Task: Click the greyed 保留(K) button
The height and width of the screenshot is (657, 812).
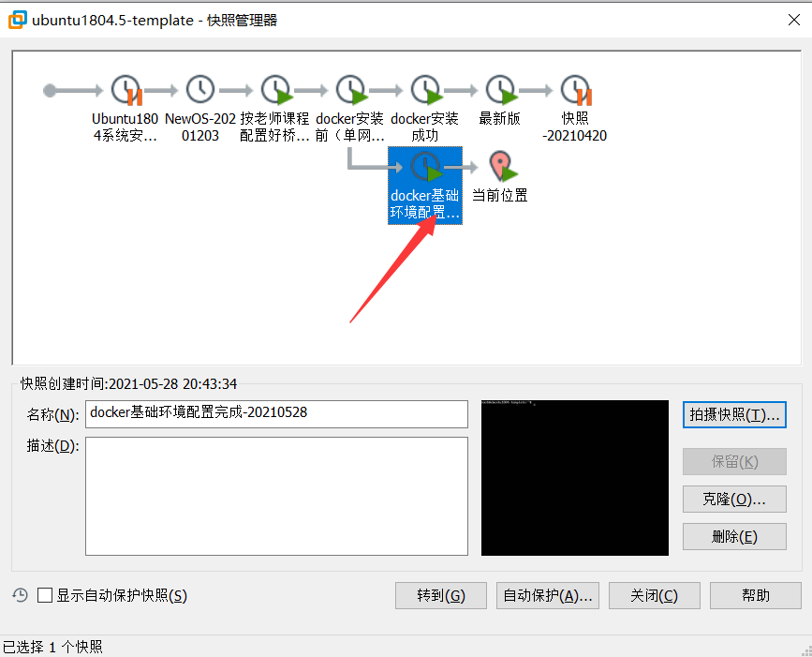Action: 734,462
